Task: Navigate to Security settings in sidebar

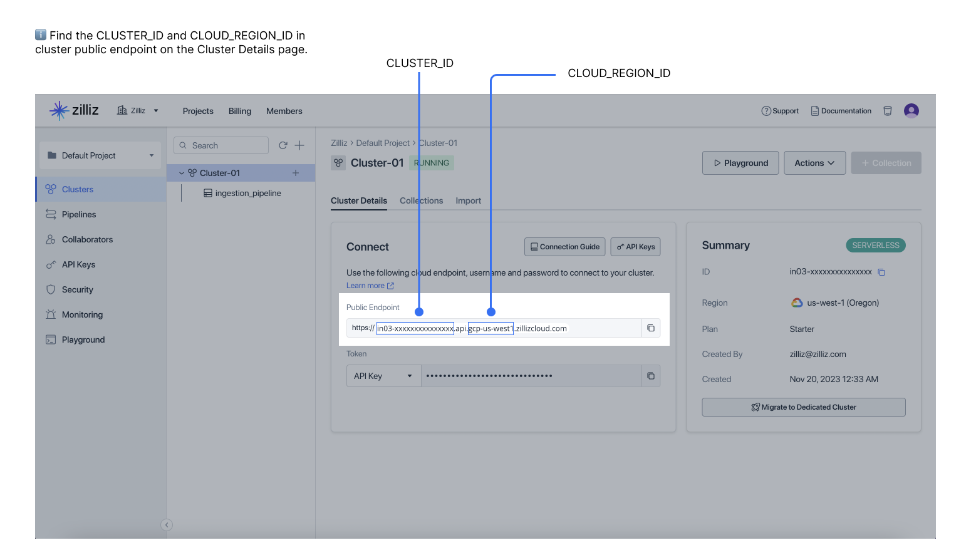Action: tap(77, 289)
